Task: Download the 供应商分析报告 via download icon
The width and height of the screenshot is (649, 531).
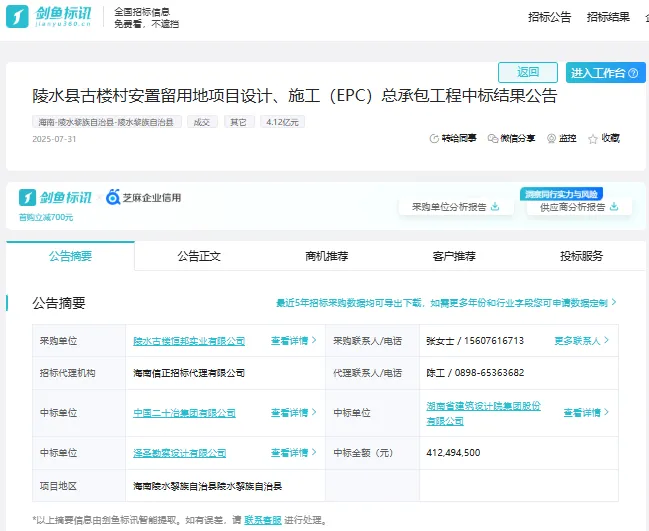Action: point(614,207)
